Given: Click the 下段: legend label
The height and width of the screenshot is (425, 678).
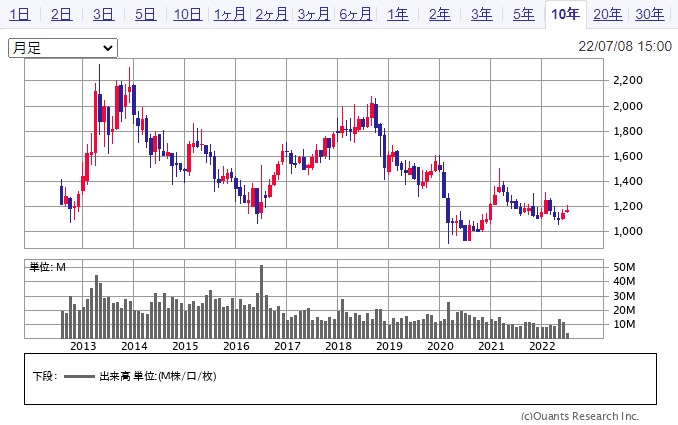Looking at the screenshot, I should [45, 376].
